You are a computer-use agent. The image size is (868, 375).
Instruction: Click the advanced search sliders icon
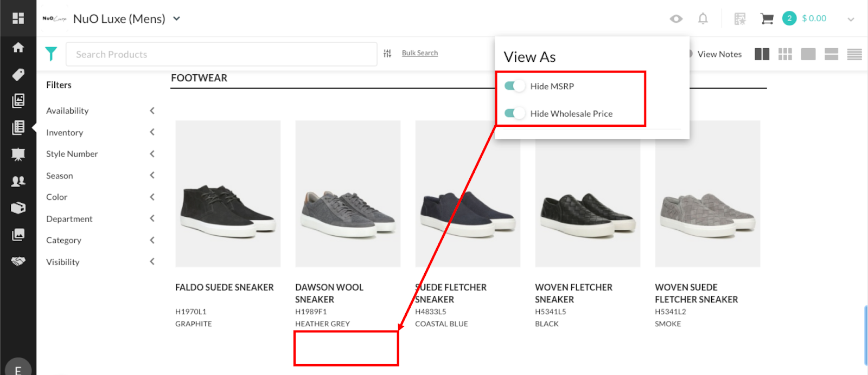point(387,53)
